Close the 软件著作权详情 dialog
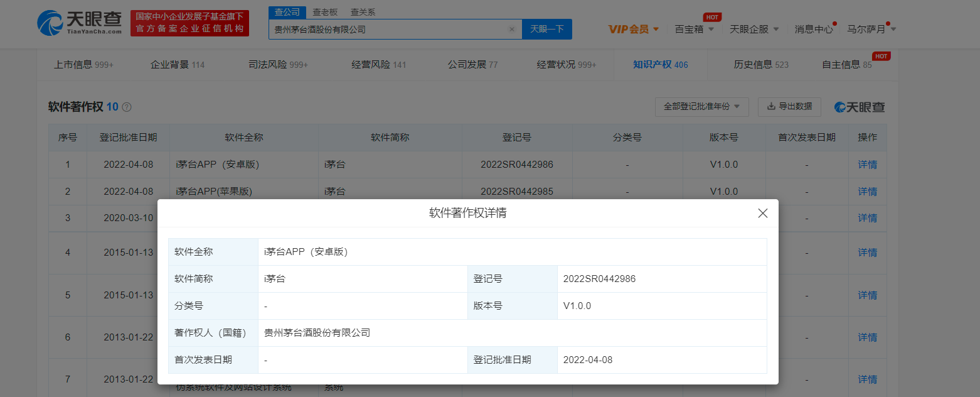The image size is (980, 397). 763,213
